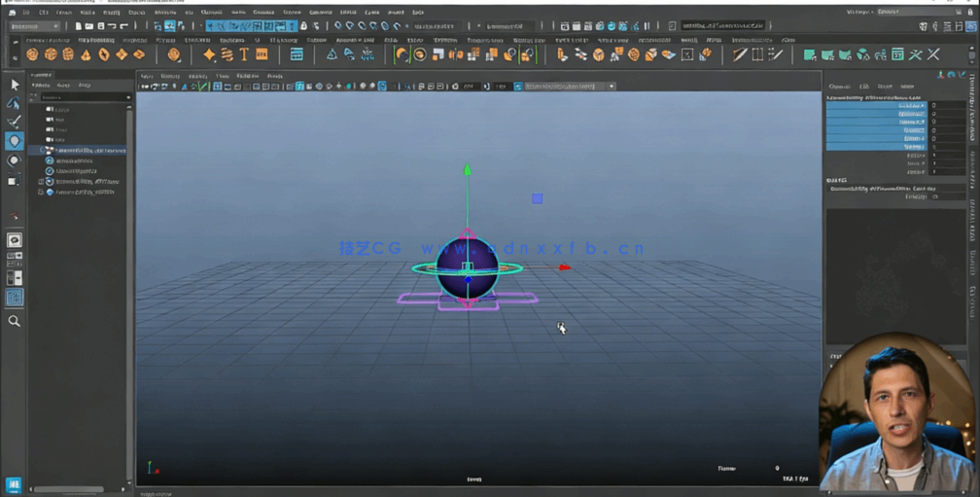Click the magnifier search icon in left toolbox
Image resolution: width=980 pixels, height=497 pixels.
pyautogui.click(x=14, y=321)
